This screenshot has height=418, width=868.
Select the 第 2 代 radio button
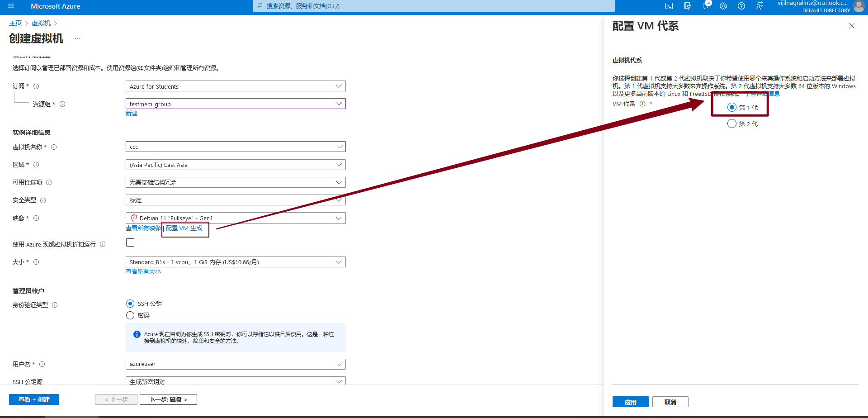point(732,124)
